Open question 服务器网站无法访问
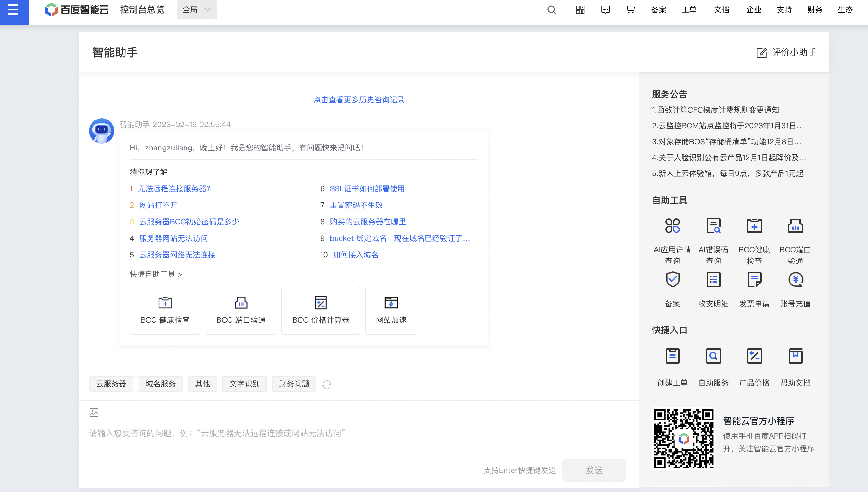Image resolution: width=868 pixels, height=492 pixels. 173,238
